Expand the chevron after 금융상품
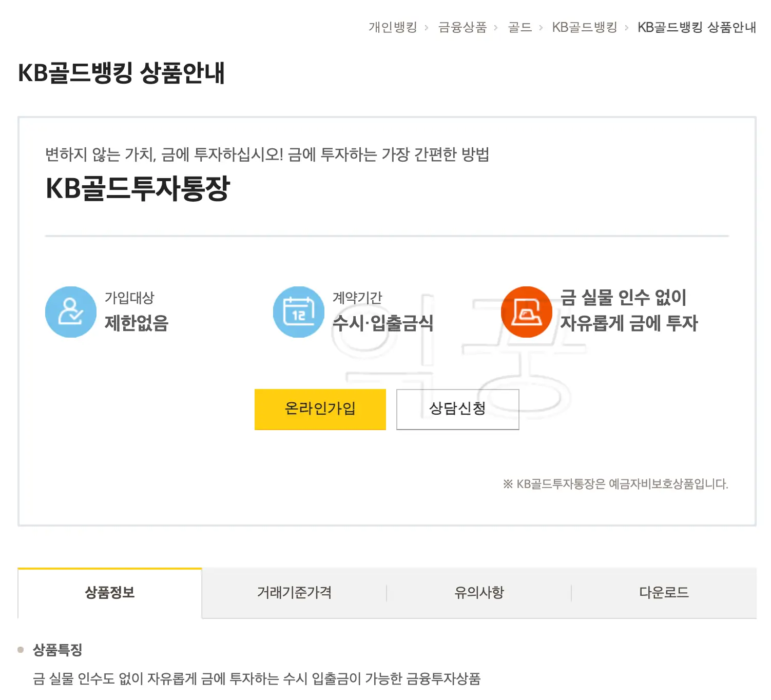Image resolution: width=771 pixels, height=700 pixels. click(495, 27)
